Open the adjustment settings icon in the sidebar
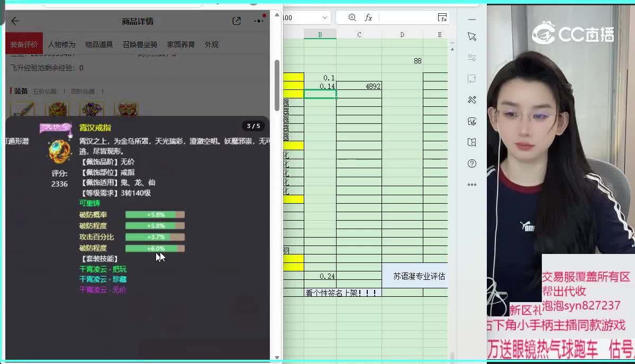This screenshot has height=364, width=635. click(x=471, y=58)
